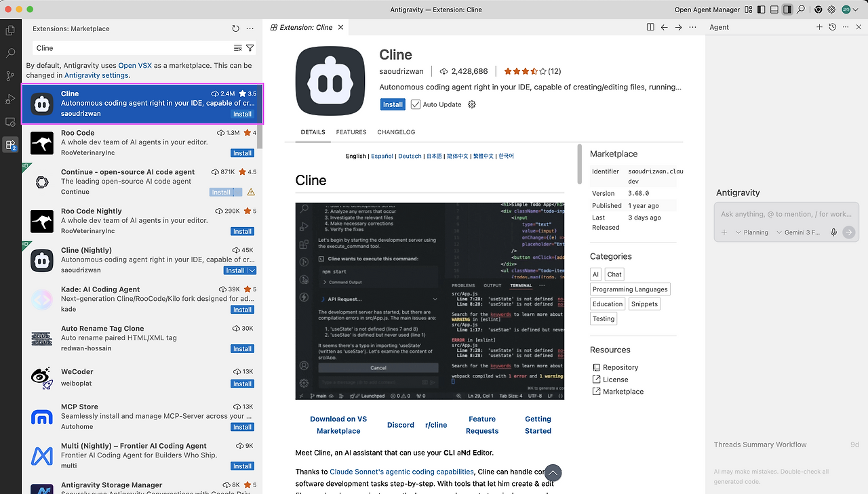
Task: Open the Explorer view in activity bar
Action: 10,30
